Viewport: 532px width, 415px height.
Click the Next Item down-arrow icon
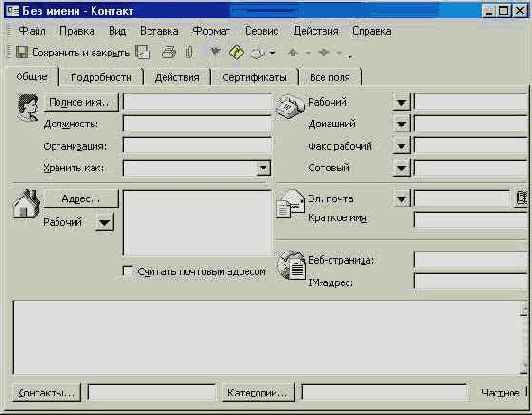(x=324, y=53)
